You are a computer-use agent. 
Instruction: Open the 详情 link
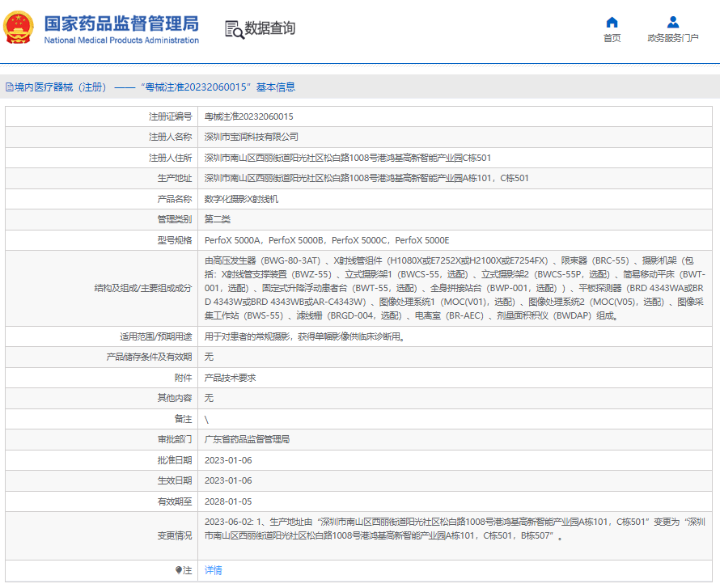[x=213, y=570]
